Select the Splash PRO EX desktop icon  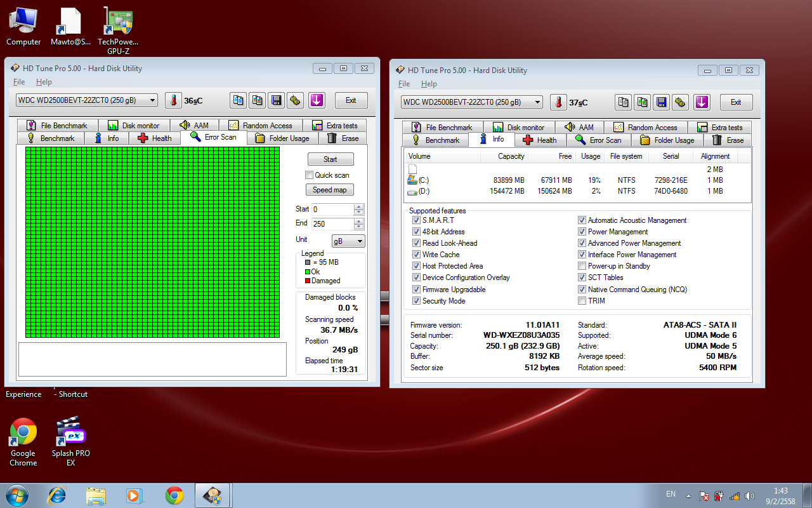point(71,443)
